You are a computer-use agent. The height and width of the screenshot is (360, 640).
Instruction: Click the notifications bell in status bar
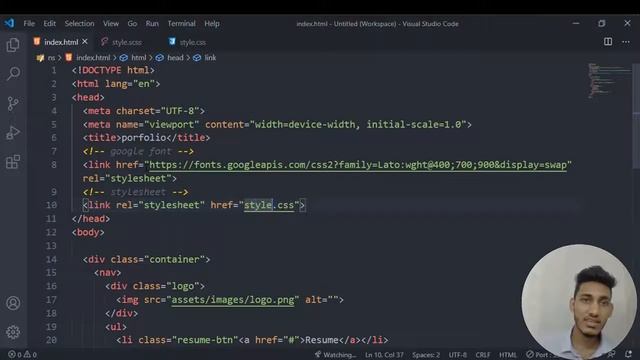point(629,355)
